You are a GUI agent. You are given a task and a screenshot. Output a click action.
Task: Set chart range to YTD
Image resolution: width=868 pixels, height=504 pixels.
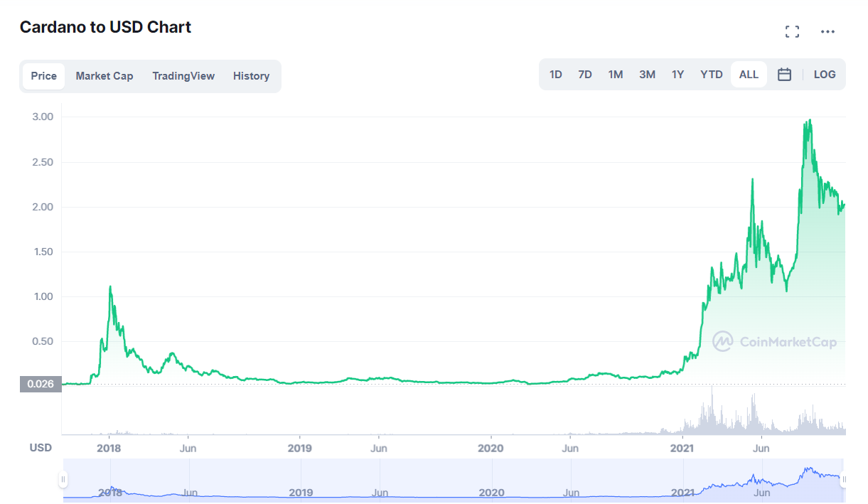712,75
